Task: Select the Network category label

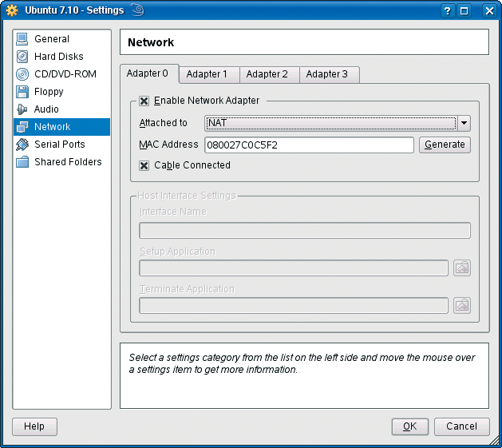Action: (x=52, y=127)
